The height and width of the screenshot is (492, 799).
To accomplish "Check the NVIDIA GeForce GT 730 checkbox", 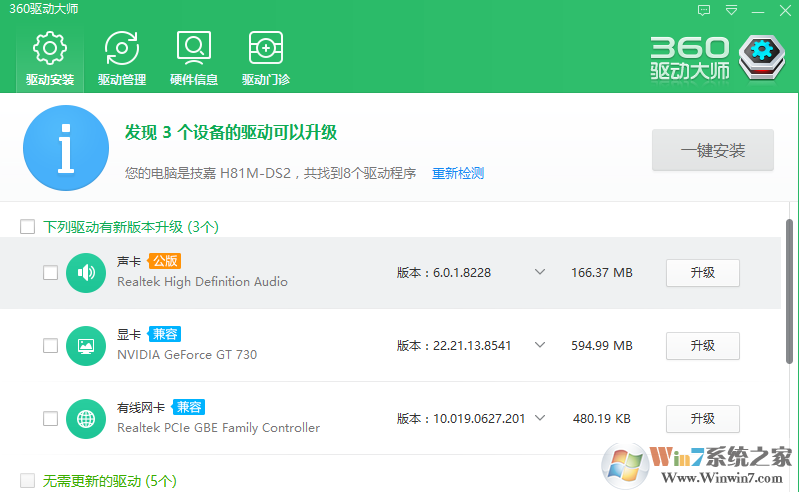I will pos(50,346).
